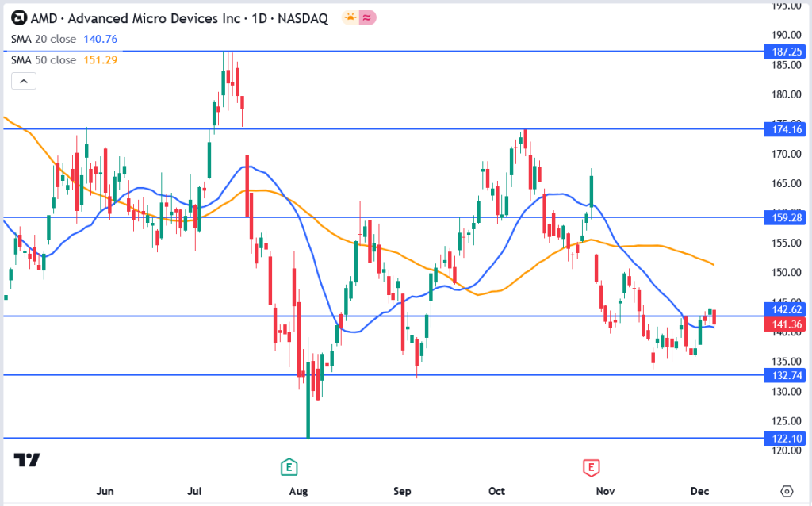The image size is (812, 506).
Task: Click the Aug label on time axis
Action: [x=298, y=492]
